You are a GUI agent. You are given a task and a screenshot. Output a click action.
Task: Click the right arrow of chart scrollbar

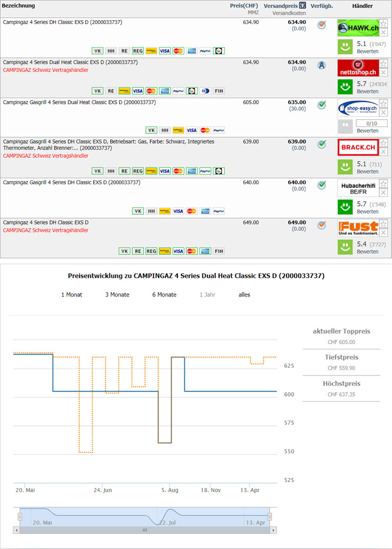coord(273,530)
